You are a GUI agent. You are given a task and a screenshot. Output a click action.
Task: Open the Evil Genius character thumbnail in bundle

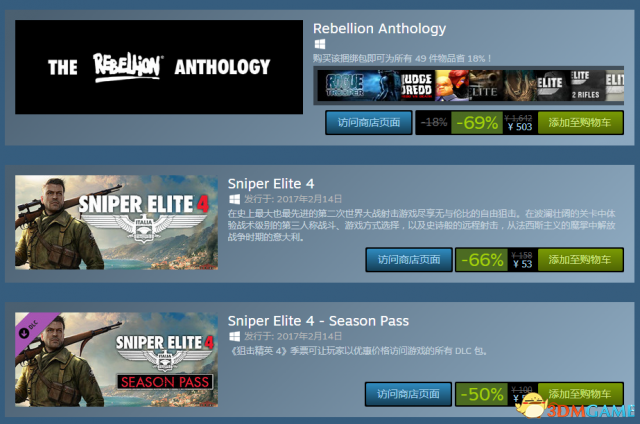tap(451, 86)
